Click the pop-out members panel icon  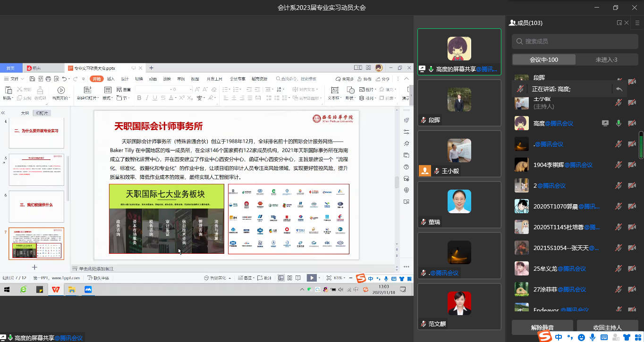[x=619, y=23]
